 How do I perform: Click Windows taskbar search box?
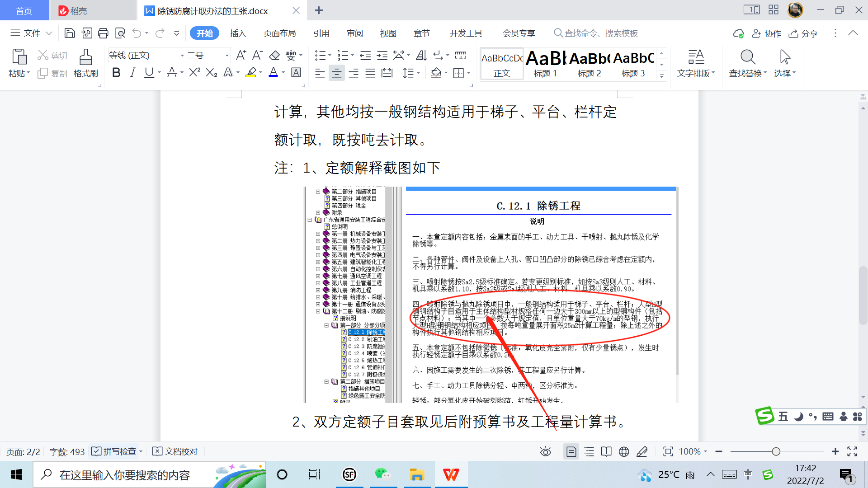tap(149, 474)
